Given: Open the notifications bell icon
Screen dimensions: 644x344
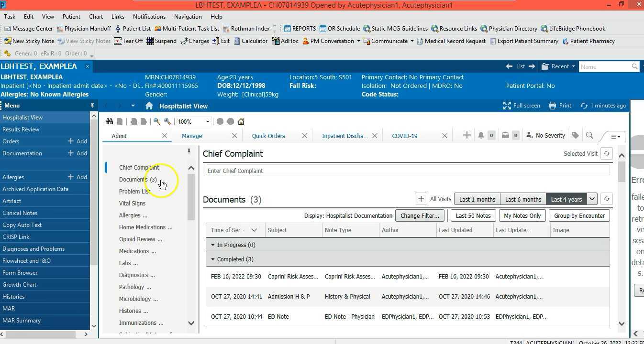Looking at the screenshot, I should [x=481, y=135].
